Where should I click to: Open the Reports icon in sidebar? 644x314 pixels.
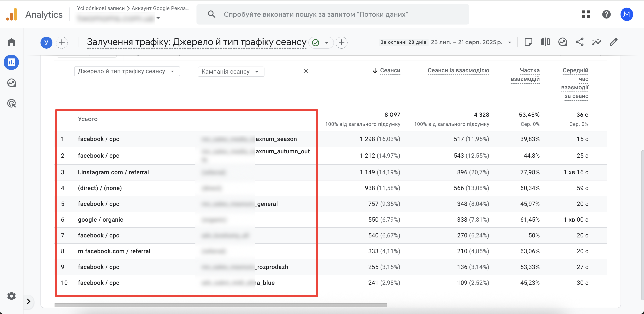pos(12,62)
